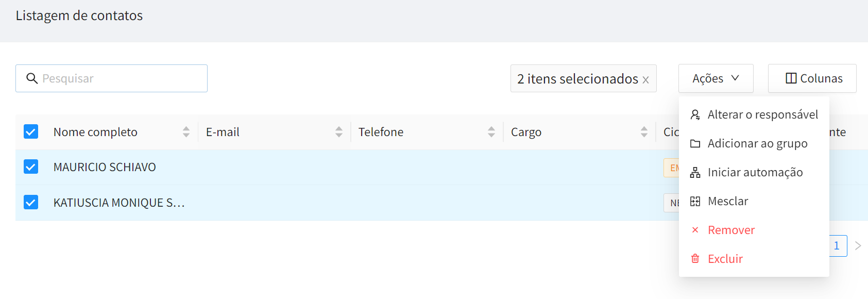This screenshot has height=299, width=868.
Task: Click the folder icon beside Adicionar ao grupo
Action: pyautogui.click(x=695, y=143)
